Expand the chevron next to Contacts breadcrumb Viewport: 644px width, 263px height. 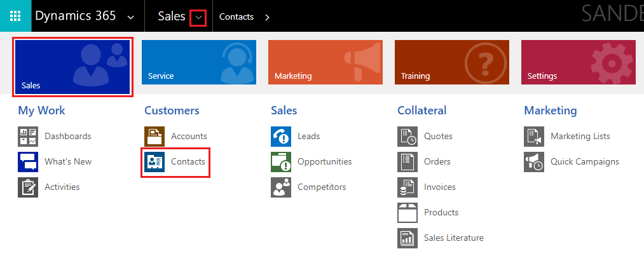[267, 17]
